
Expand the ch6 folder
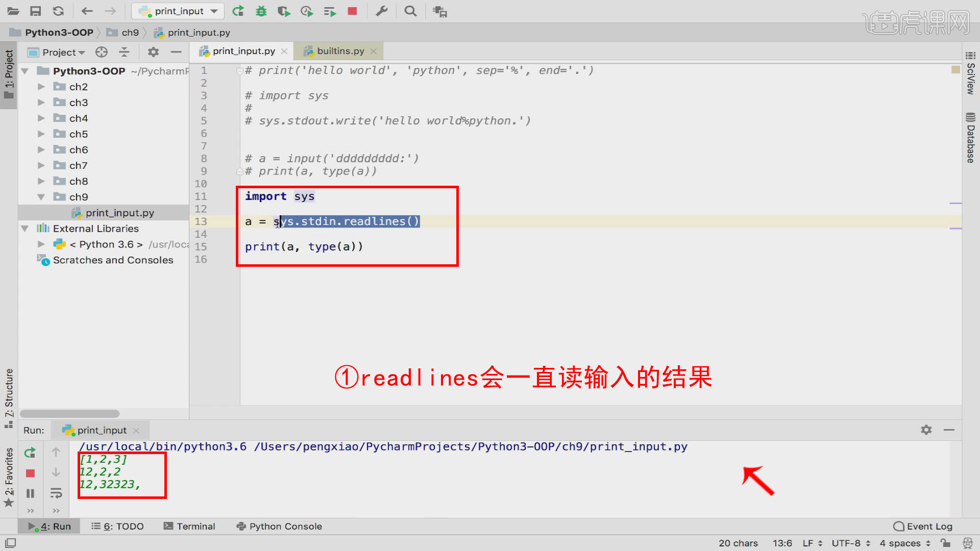click(41, 150)
